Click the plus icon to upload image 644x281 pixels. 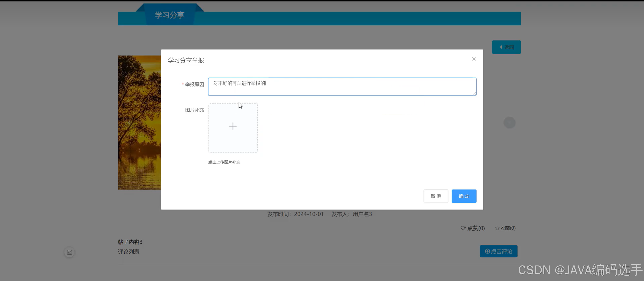click(x=233, y=126)
